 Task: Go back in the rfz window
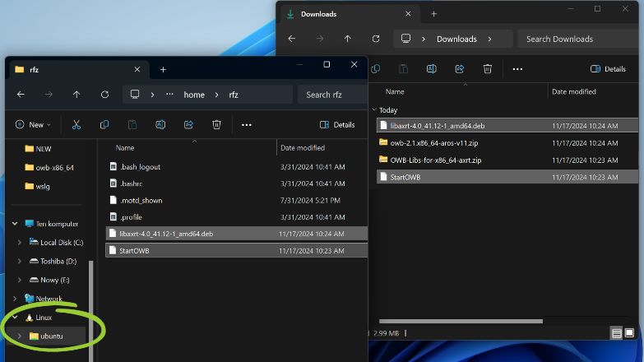click(21, 95)
